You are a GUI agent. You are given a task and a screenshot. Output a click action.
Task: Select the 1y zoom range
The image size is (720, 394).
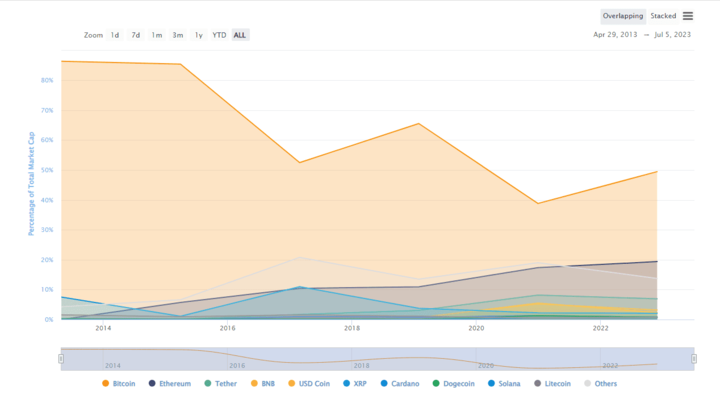(x=198, y=35)
